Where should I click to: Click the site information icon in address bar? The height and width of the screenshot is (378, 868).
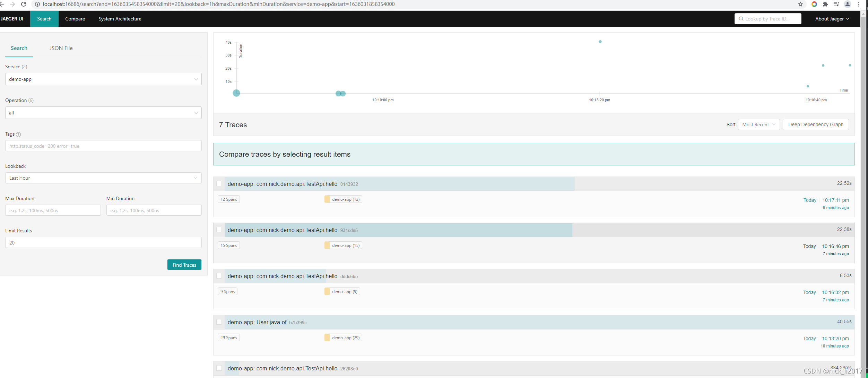(37, 4)
